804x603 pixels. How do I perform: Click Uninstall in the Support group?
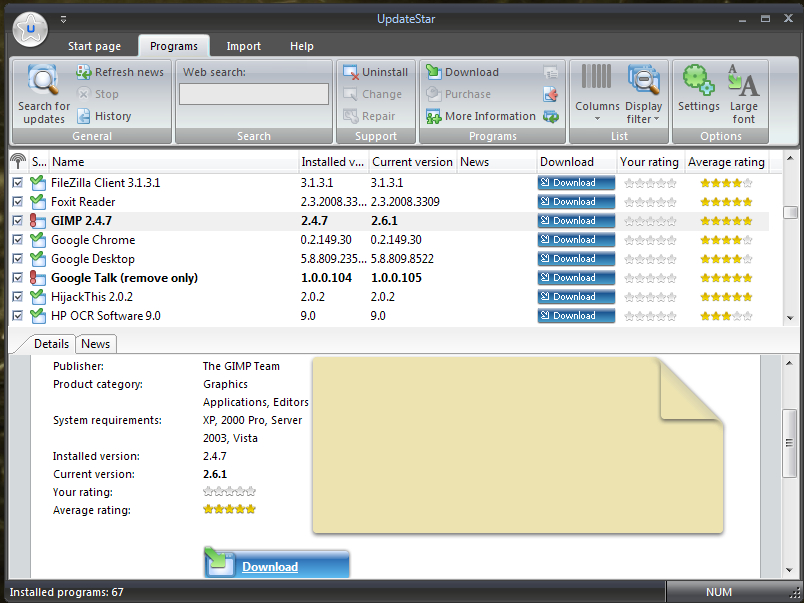coord(376,72)
